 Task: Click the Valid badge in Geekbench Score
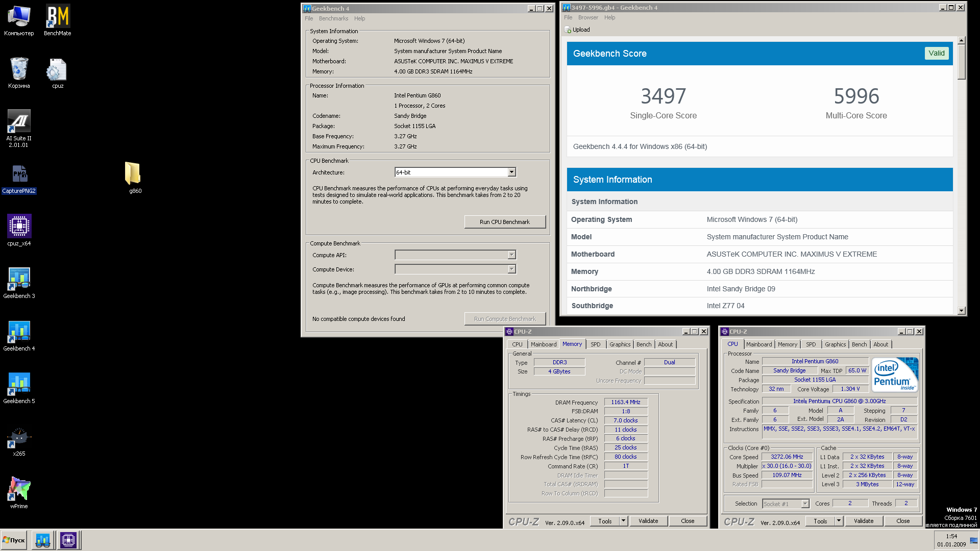[936, 53]
